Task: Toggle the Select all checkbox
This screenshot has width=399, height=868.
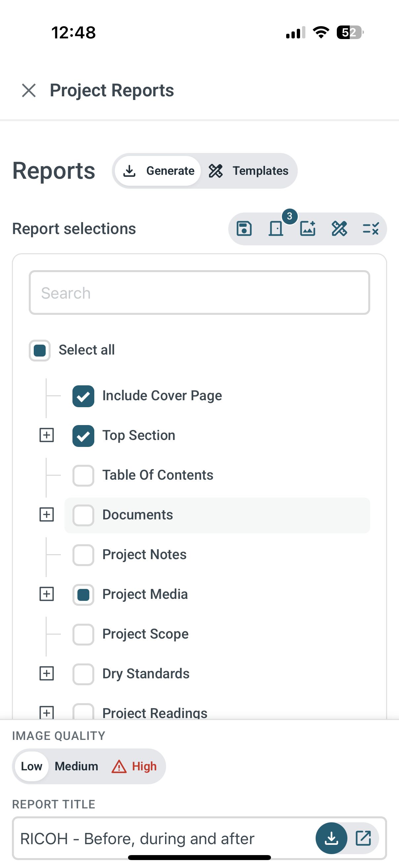Action: click(x=40, y=351)
